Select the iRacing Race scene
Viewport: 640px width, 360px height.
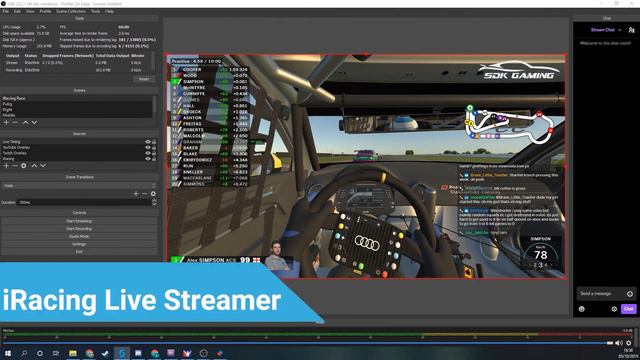point(78,98)
